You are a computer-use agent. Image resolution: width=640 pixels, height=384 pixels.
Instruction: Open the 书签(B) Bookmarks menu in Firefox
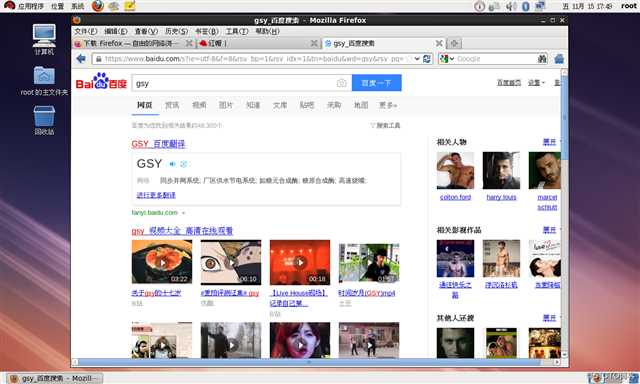207,31
